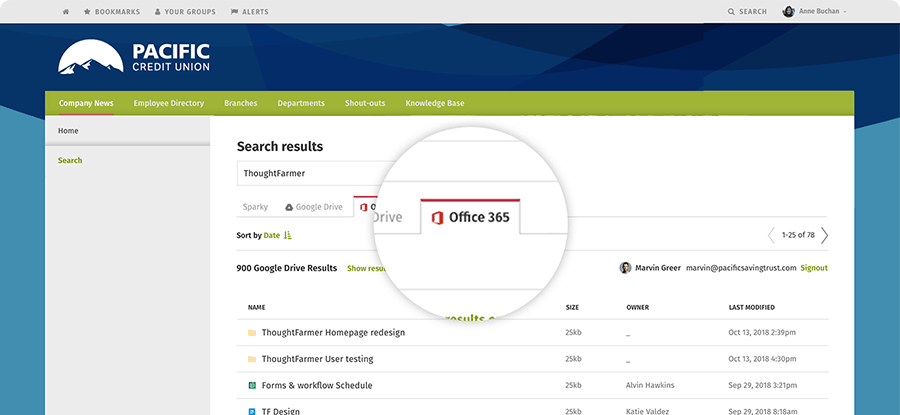Click the Google Drive cloud icon
This screenshot has width=900, height=415.
click(289, 207)
